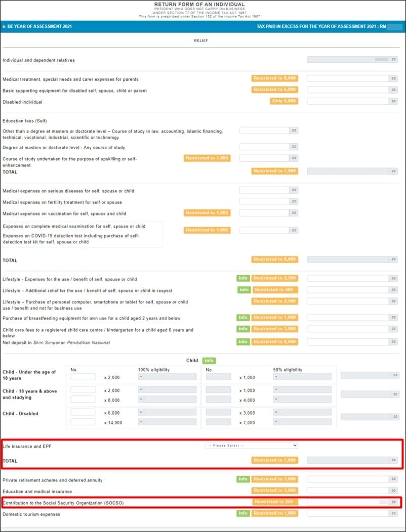Viewport: 406px width, 532px height.
Task: Open info for child care fees
Action: [243, 329]
